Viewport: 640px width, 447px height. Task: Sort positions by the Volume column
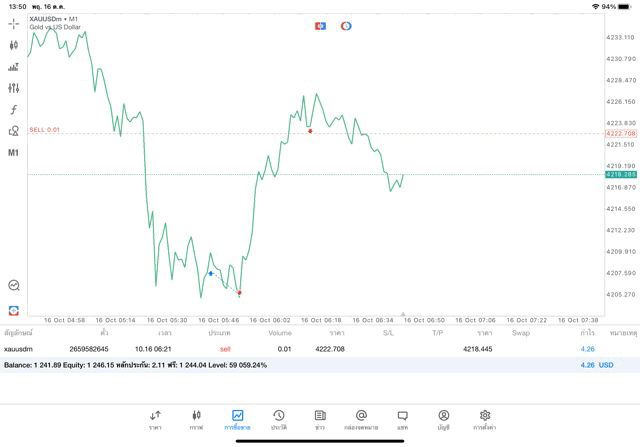280,332
